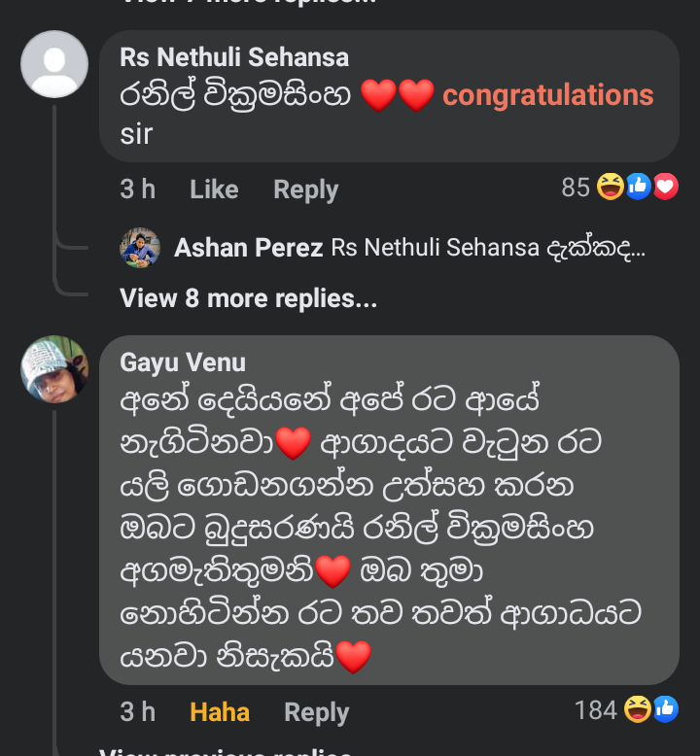Open Rs Nethuli Sehansa's default profile avatar
Screen dimensions: 700x756
[x=54, y=64]
